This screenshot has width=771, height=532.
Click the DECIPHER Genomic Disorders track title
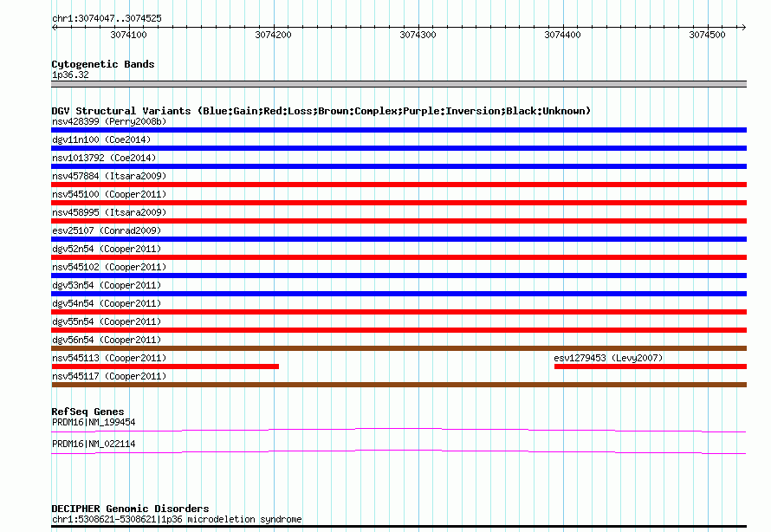pyautogui.click(x=130, y=509)
